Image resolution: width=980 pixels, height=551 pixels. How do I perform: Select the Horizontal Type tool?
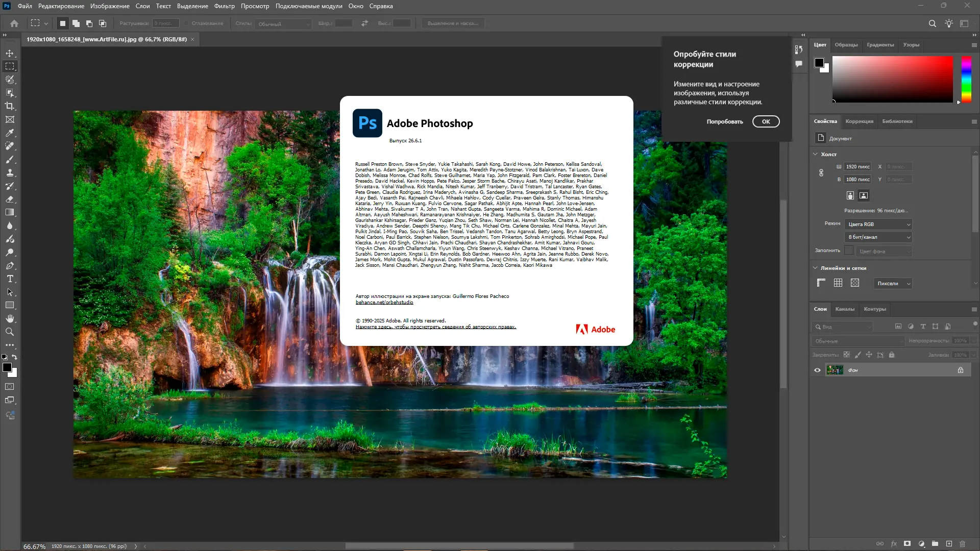[10, 279]
